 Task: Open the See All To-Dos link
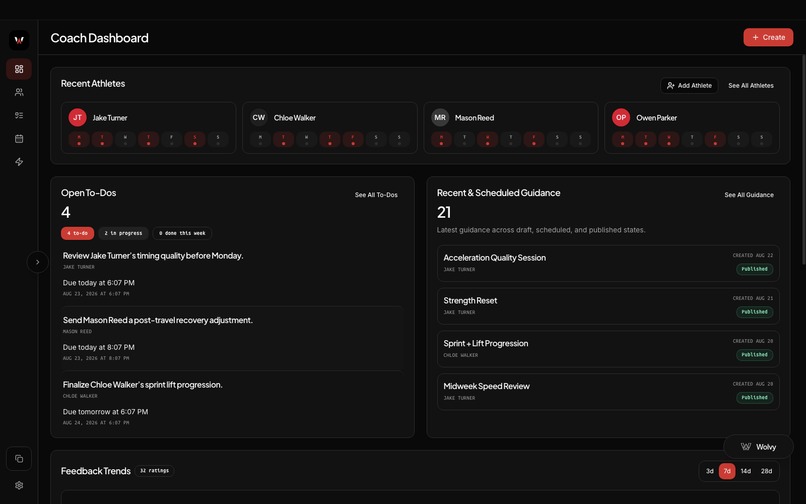coord(376,195)
